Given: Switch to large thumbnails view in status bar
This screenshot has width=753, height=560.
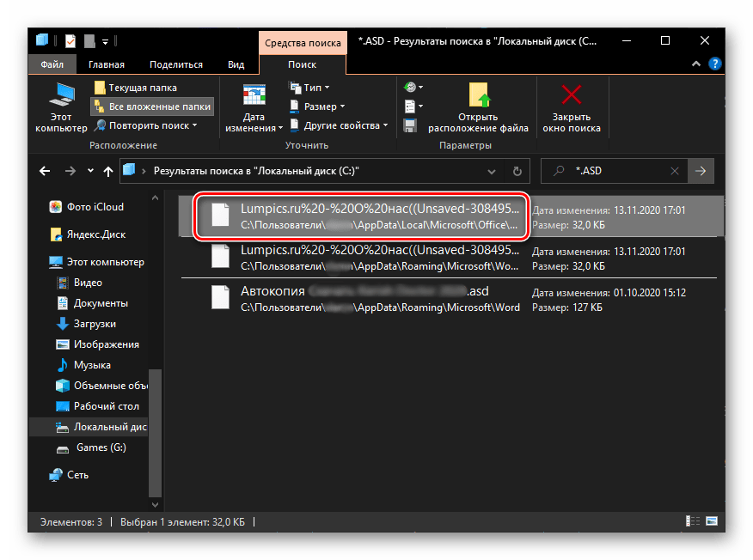Looking at the screenshot, I should click(710, 521).
